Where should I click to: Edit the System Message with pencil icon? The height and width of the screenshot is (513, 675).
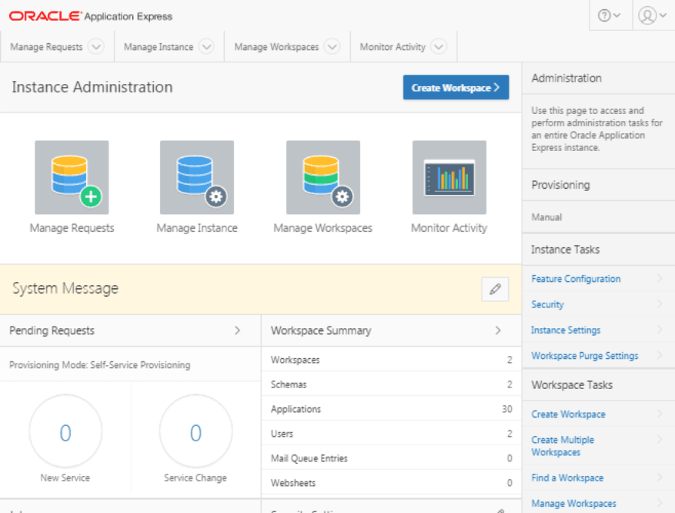click(495, 289)
